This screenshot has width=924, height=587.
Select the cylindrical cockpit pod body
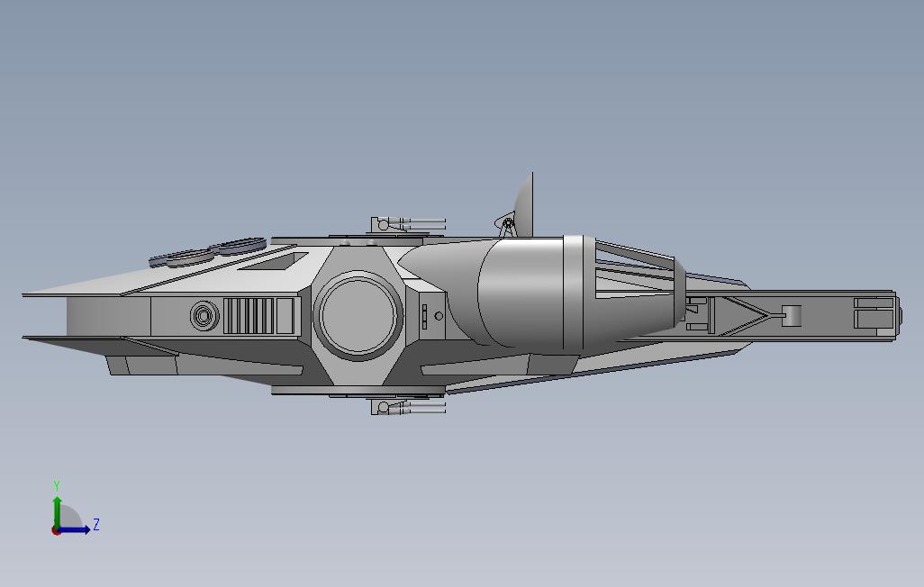coord(521,292)
